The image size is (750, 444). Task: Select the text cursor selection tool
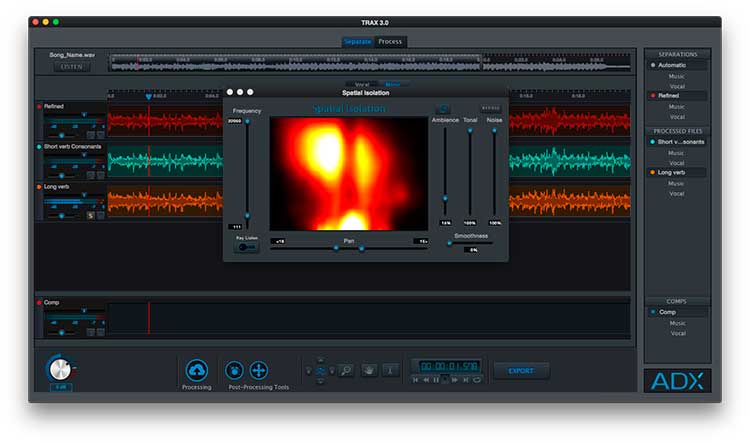coord(390,370)
